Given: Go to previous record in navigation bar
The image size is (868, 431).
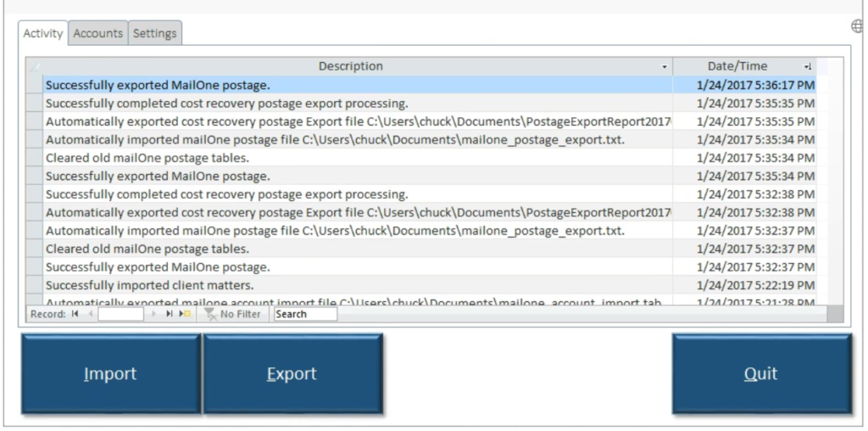Looking at the screenshot, I should [90, 314].
